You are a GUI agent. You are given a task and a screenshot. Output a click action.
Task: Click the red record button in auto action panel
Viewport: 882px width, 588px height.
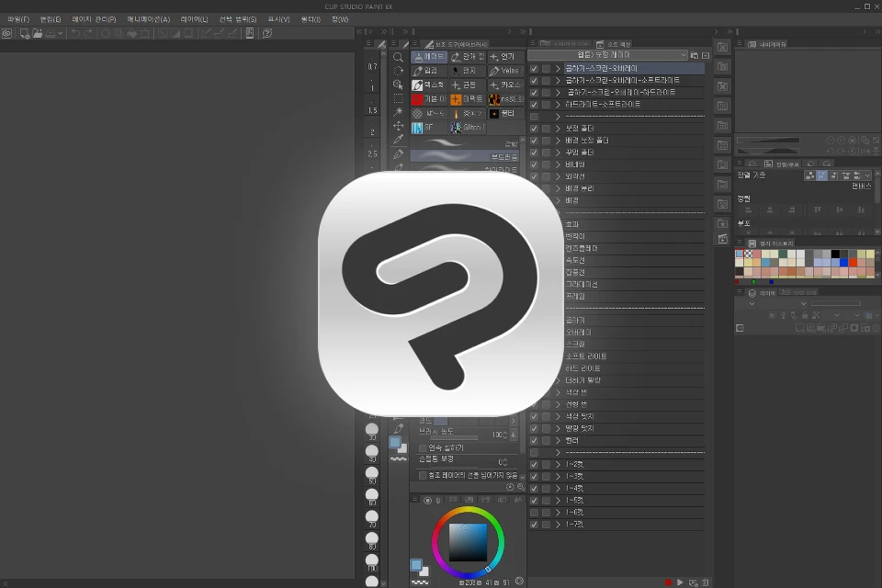pos(668,582)
